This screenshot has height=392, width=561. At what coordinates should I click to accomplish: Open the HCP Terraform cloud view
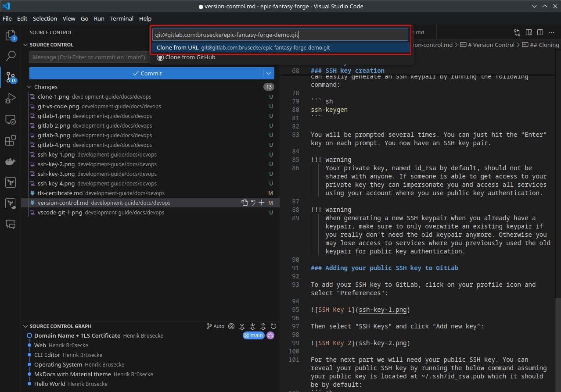point(11,203)
